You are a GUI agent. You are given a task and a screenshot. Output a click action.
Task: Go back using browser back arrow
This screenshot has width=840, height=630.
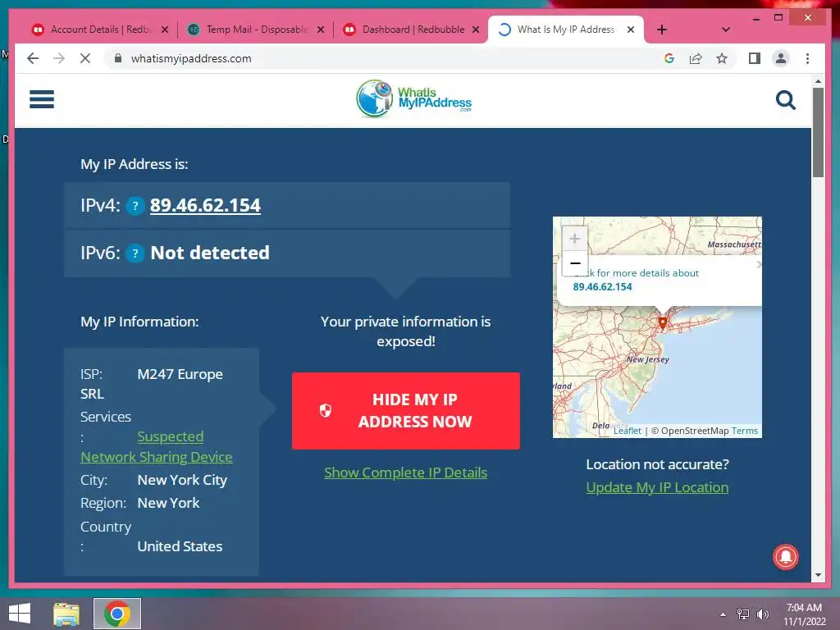33,58
